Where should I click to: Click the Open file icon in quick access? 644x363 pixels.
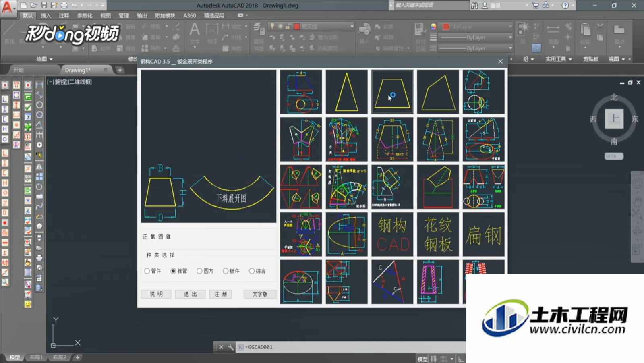pos(34,5)
